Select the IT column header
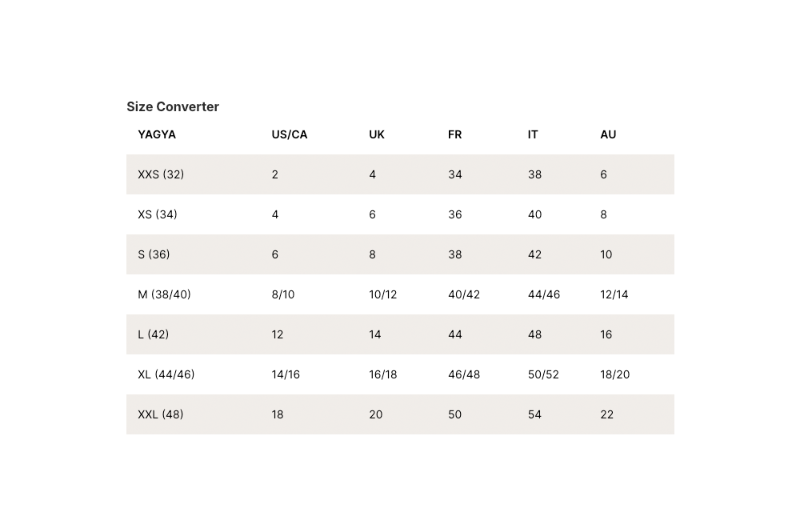This screenshot has height=532, width=800. (x=533, y=134)
